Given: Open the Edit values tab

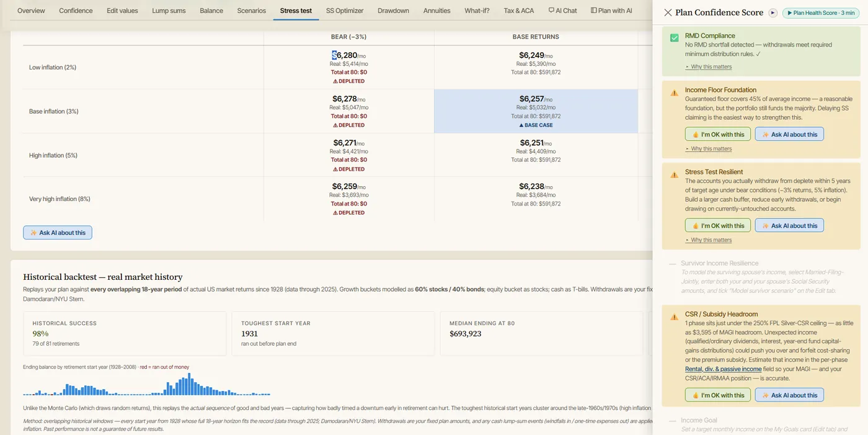Looking at the screenshot, I should point(122,11).
